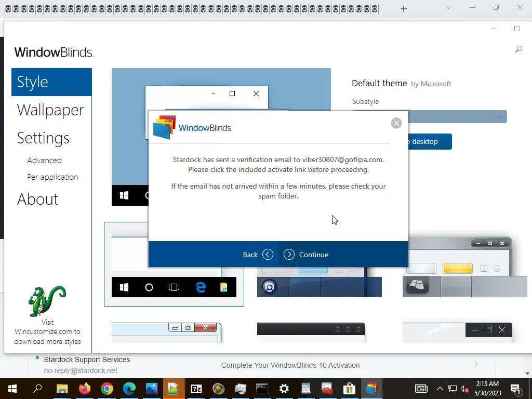
Task: Open 7-Zip from taskbar
Action: point(196,389)
